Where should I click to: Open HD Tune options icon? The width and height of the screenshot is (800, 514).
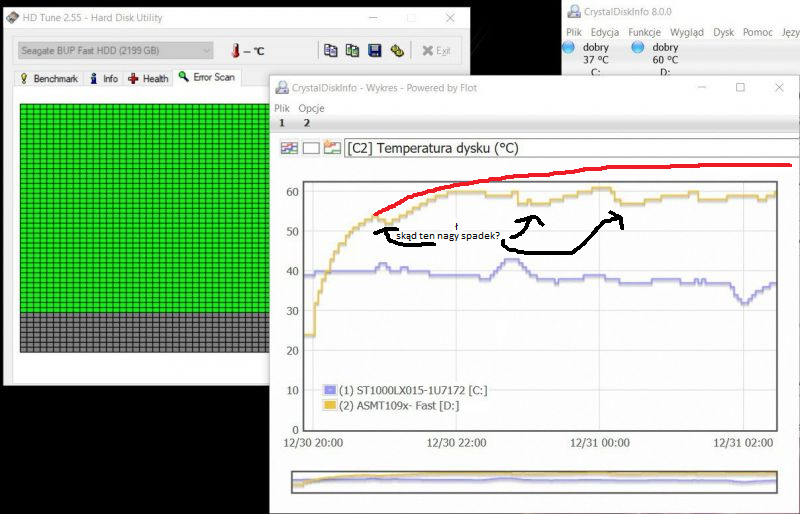pyautogui.click(x=397, y=51)
